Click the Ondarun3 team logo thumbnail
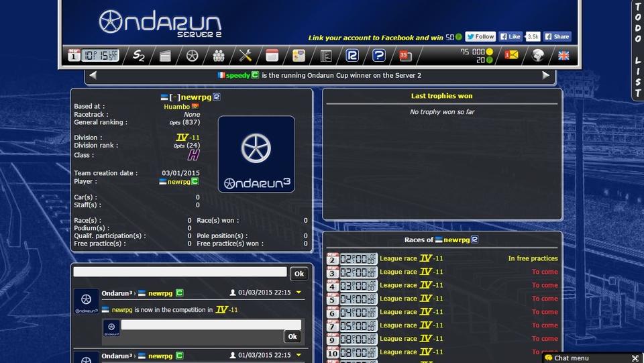644x363 pixels. coord(256,154)
